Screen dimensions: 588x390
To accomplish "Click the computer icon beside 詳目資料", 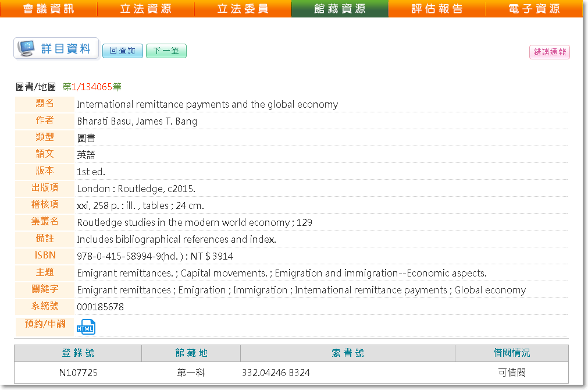I will pos(26,49).
